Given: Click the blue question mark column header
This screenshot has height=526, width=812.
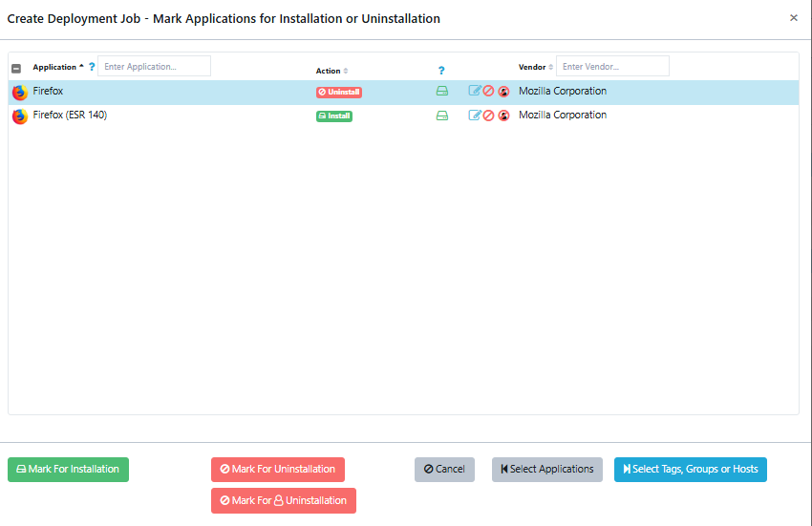Looking at the screenshot, I should (441, 71).
